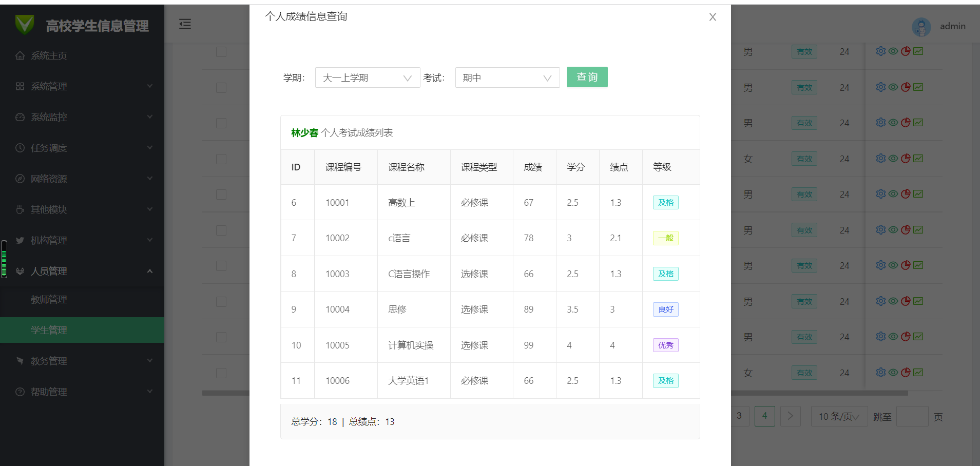Tick the checkbox of third student row
This screenshot has width=980, height=466.
(x=221, y=123)
